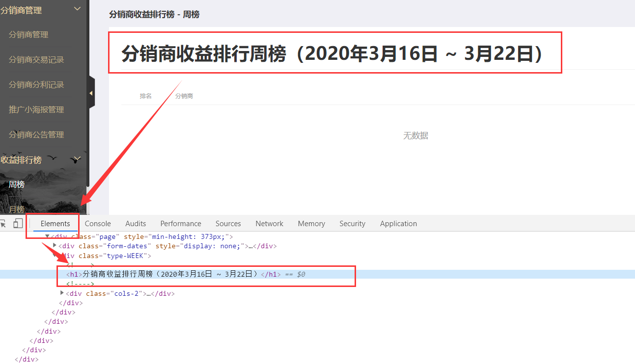This screenshot has height=364, width=635.
Task: Open 分销商分利记录 menu entry
Action: tap(36, 85)
